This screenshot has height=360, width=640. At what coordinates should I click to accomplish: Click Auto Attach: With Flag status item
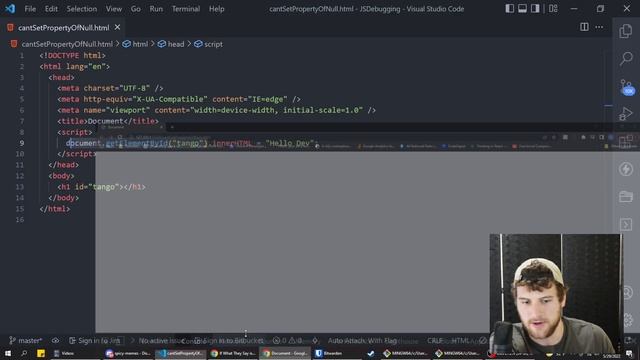362,340
